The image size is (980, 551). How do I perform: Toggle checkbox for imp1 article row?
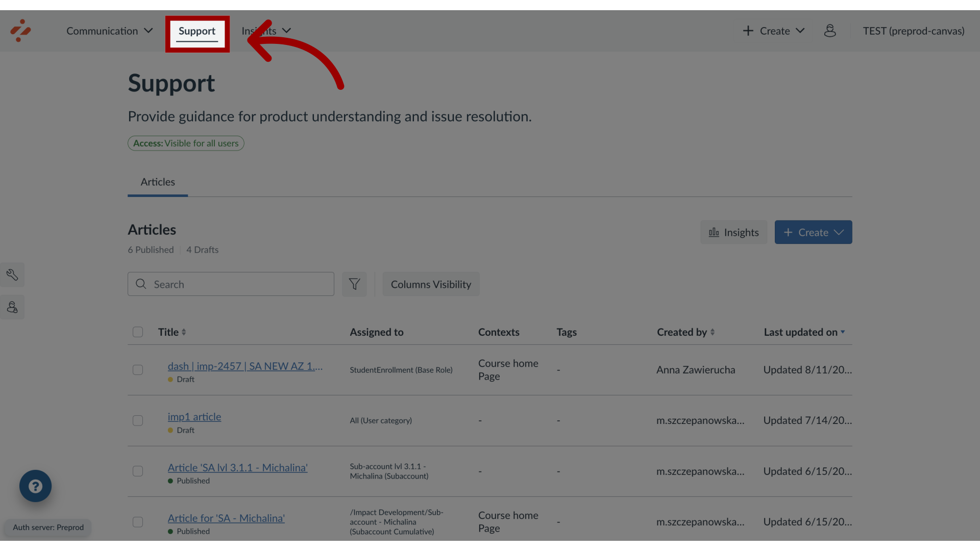(x=138, y=420)
